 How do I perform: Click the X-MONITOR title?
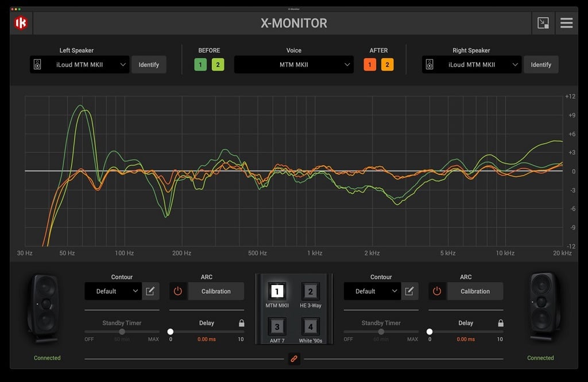click(294, 23)
